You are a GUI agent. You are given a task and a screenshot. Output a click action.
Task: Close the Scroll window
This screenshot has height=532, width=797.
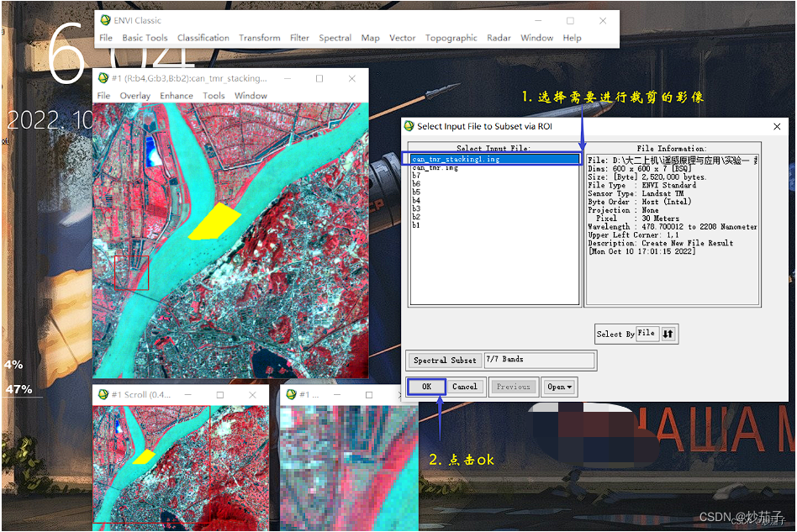(x=252, y=395)
